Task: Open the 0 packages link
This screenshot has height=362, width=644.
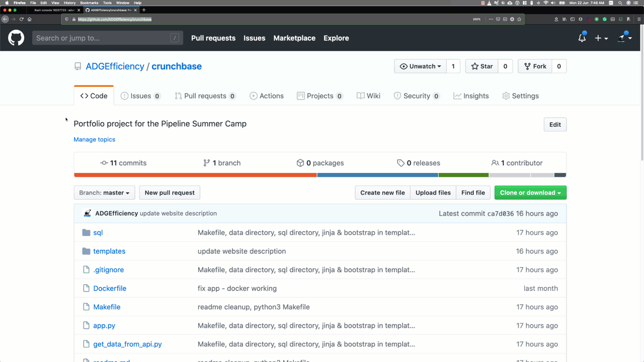Action: click(x=320, y=163)
